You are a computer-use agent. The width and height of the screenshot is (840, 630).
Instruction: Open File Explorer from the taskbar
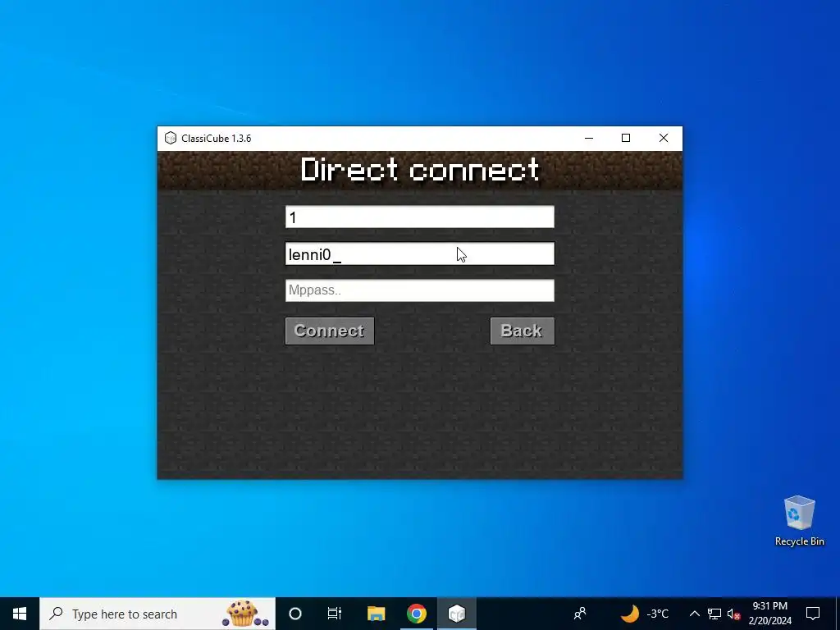376,614
